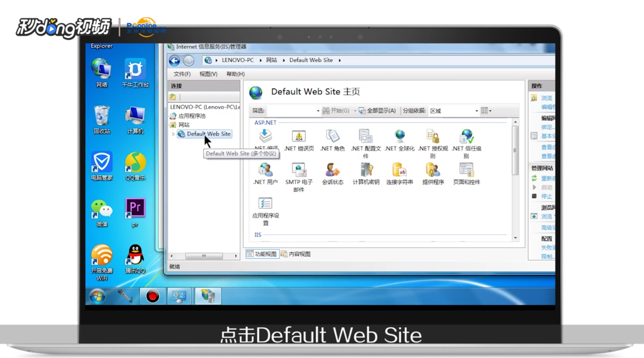This screenshot has width=644, height=358.
Task: Open the 视图(V) menu
Action: tap(208, 74)
